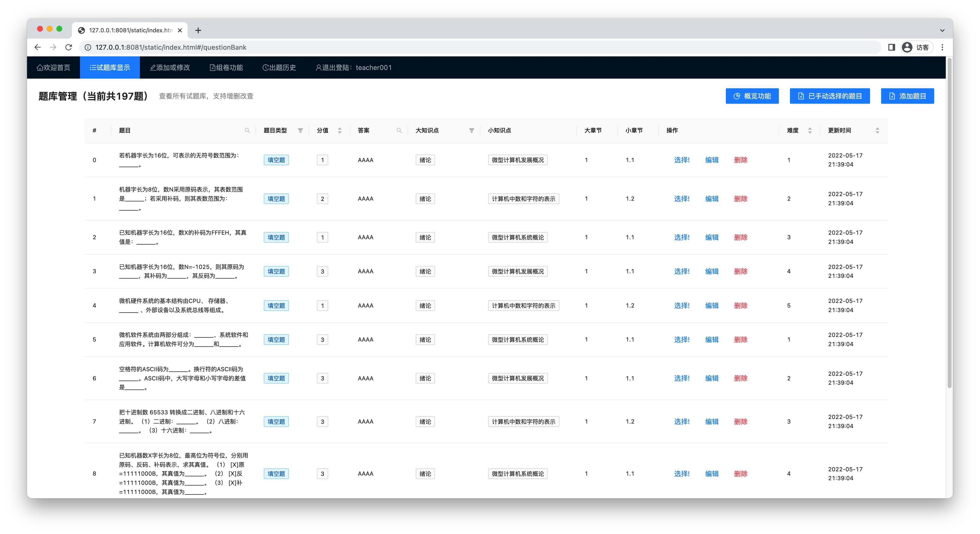This screenshot has width=980, height=534.
Task: Click sort arrows in 分值 column header
Action: click(x=340, y=130)
